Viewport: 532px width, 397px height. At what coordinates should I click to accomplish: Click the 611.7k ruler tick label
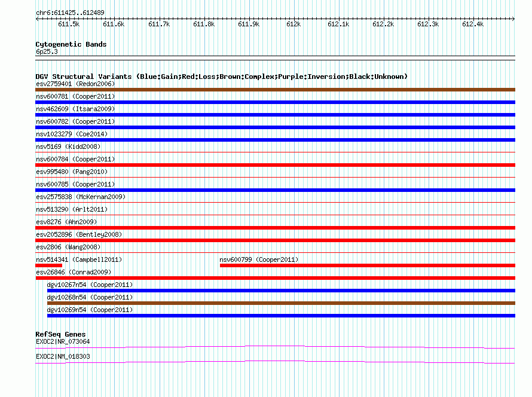tap(159, 24)
